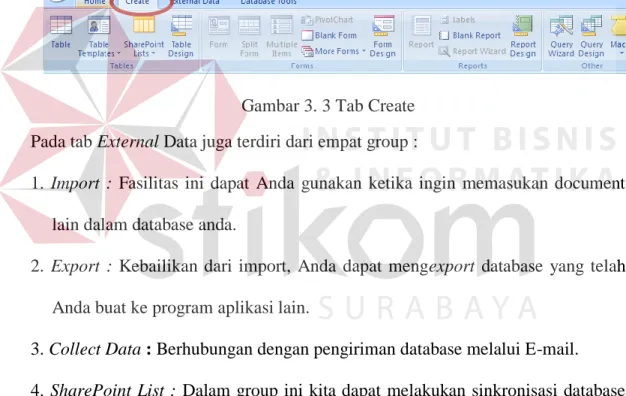Start the Query Wizard

561,36
